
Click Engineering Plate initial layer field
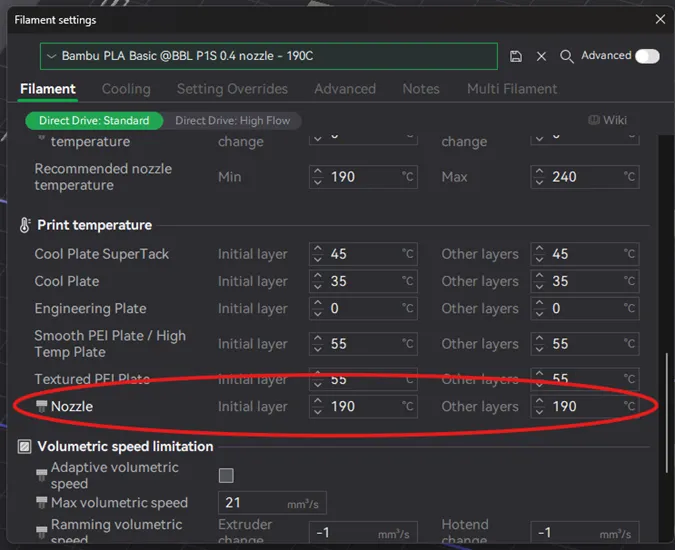[363, 309]
